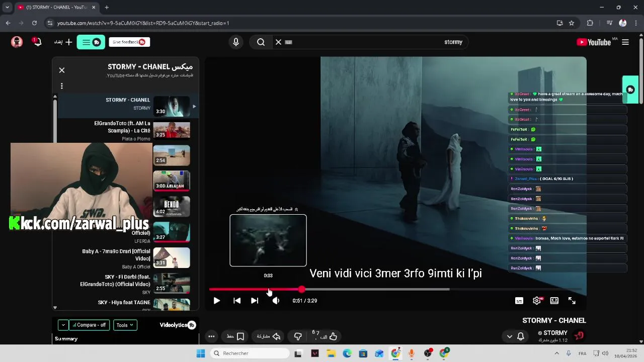Skip back to the previous video
Viewport: 644px width, 362px height.
pos(237,301)
